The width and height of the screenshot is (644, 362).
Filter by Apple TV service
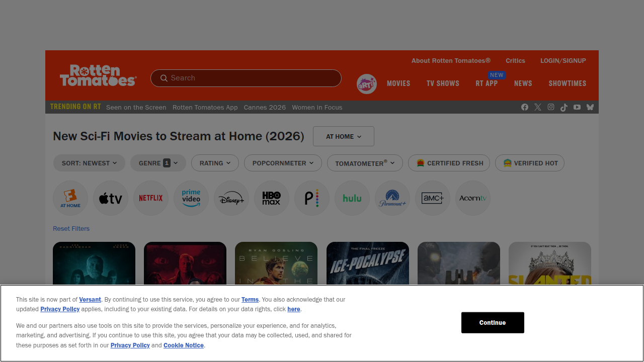click(111, 198)
